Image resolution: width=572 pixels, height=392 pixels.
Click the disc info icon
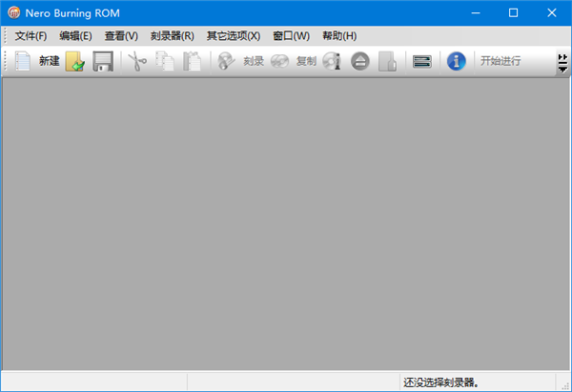click(x=332, y=61)
